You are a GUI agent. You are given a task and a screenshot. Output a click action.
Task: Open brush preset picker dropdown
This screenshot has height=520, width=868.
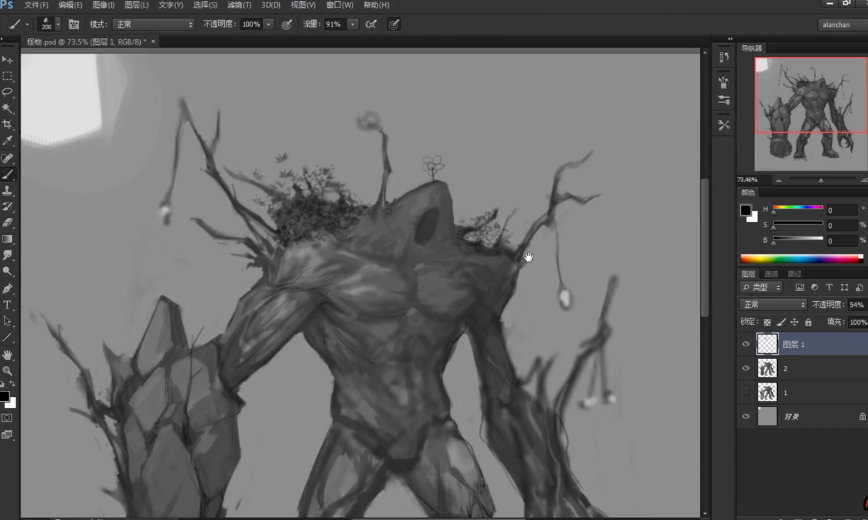(x=58, y=24)
